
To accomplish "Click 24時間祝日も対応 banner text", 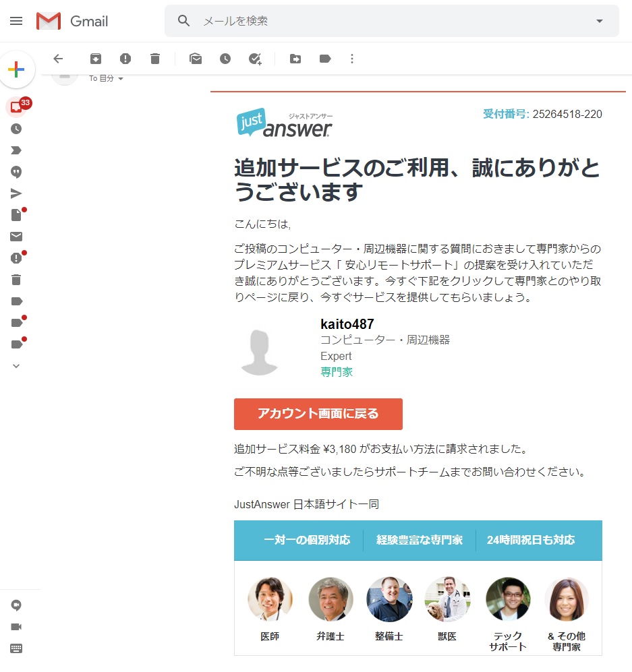I will [x=531, y=540].
